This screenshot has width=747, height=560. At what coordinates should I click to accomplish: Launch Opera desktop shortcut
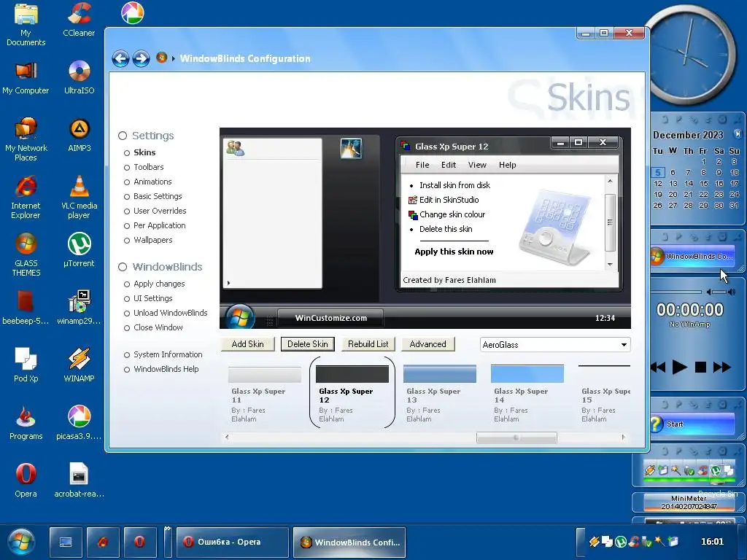coord(26,481)
